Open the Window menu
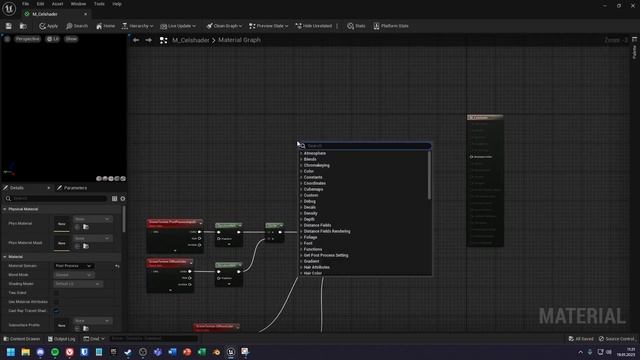 tap(78, 4)
